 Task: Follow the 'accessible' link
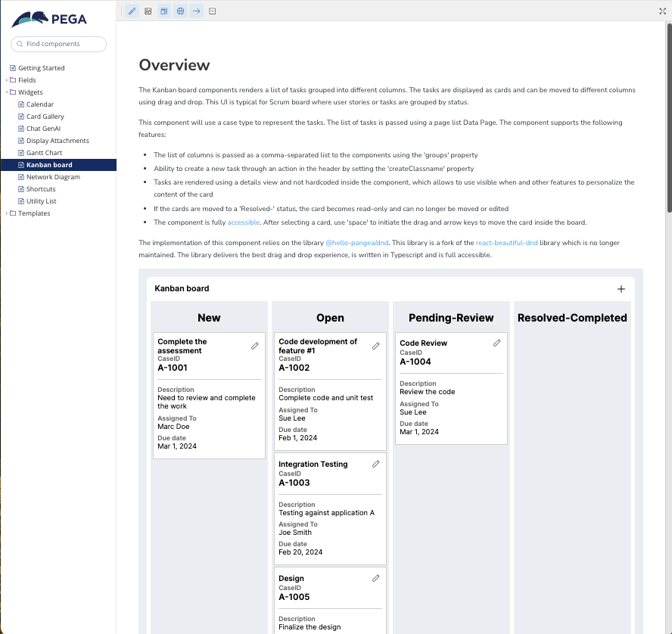point(244,222)
